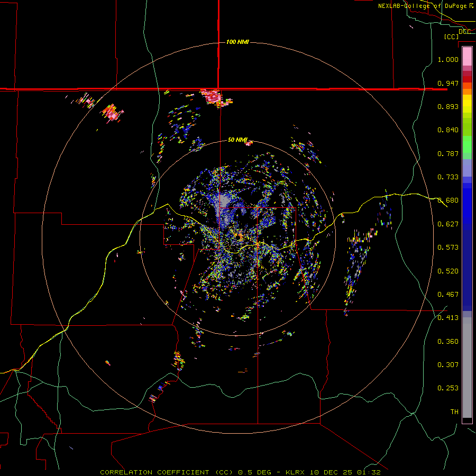Click the Correlation Coefficient KLRX caption
This screenshot has height=476, width=476.
240,472
